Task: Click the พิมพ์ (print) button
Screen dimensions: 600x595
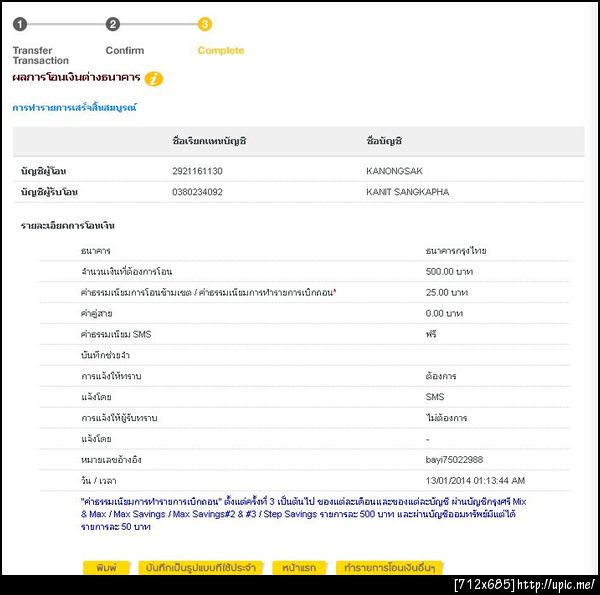Action: coord(106,567)
